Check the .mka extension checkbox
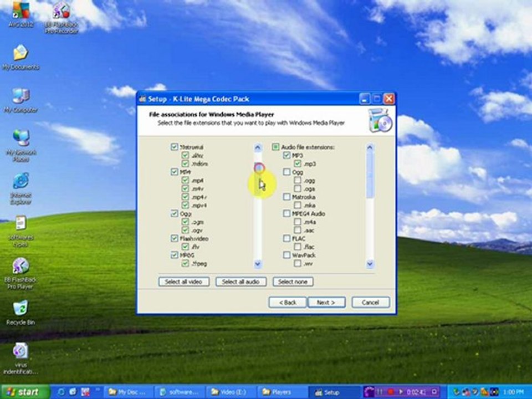 (x=297, y=205)
